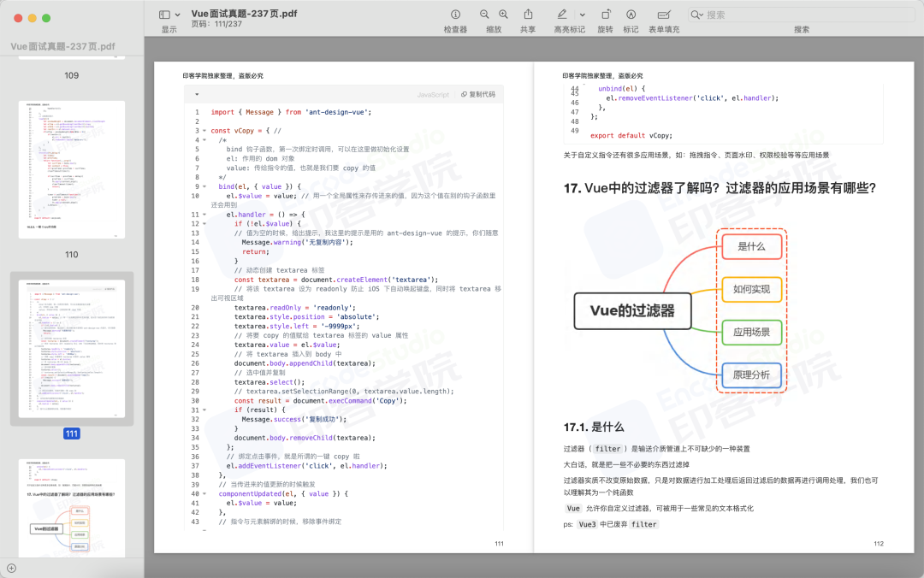The width and height of the screenshot is (924, 578).
Task: Select the page 111 thumbnail
Action: click(71, 349)
